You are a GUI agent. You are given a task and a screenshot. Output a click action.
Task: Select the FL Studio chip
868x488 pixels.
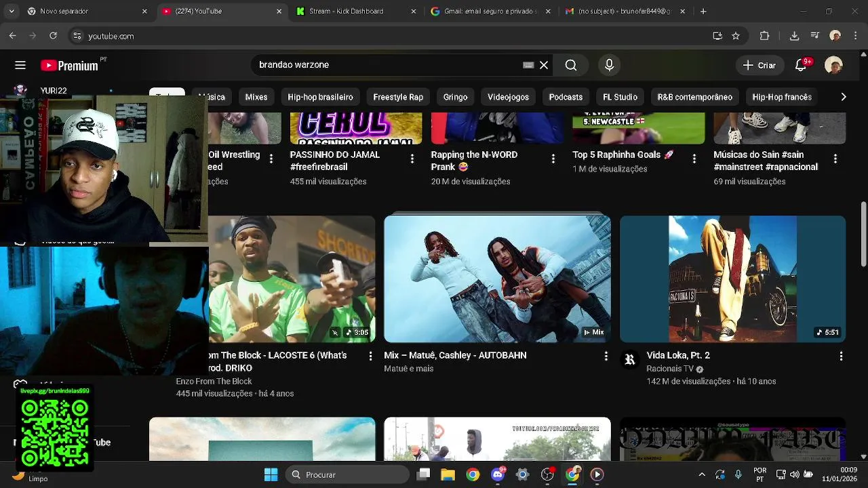coord(620,97)
